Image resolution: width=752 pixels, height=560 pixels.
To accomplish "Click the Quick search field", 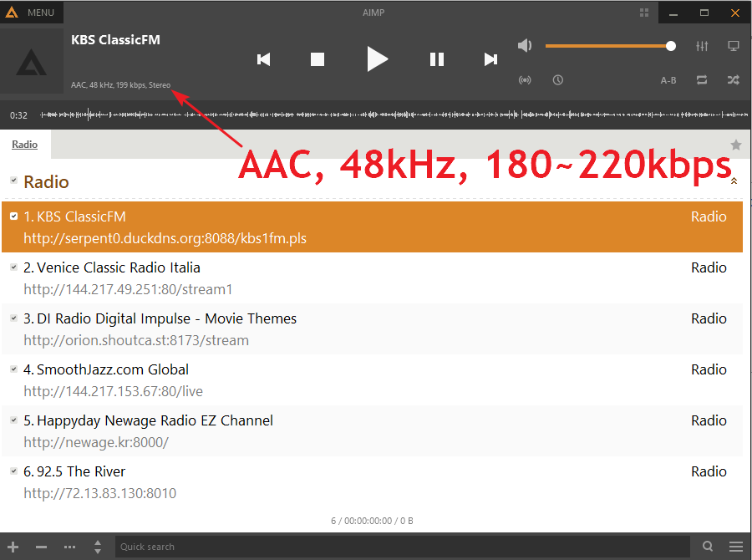I will (x=401, y=547).
